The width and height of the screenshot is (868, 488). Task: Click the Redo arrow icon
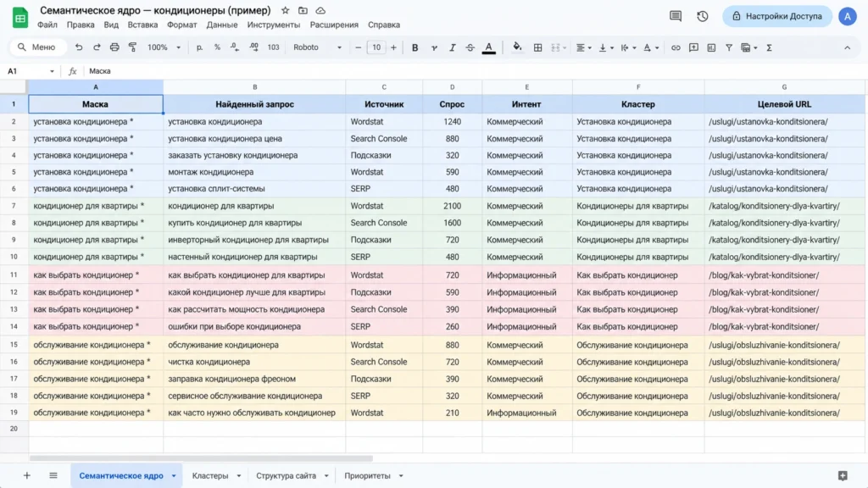click(97, 47)
